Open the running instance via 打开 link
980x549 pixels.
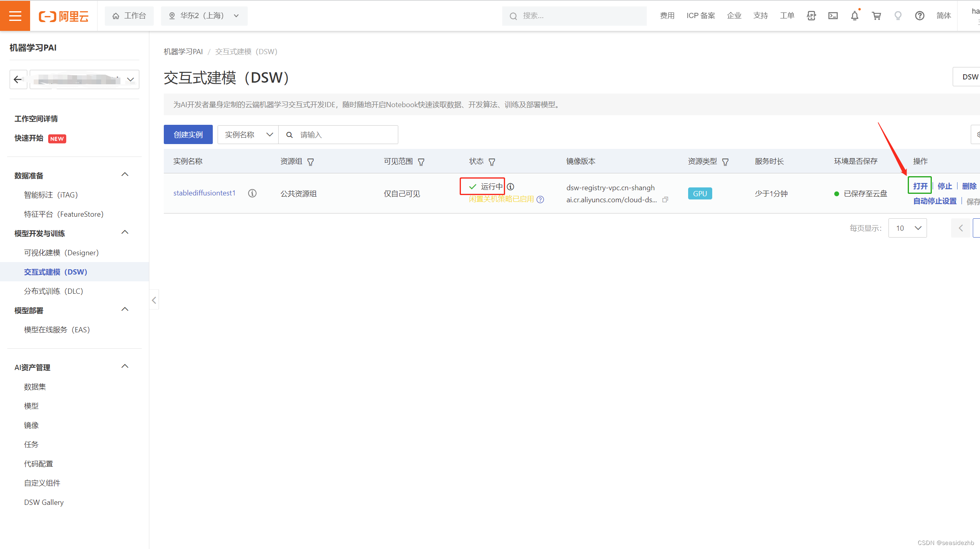[x=920, y=185]
